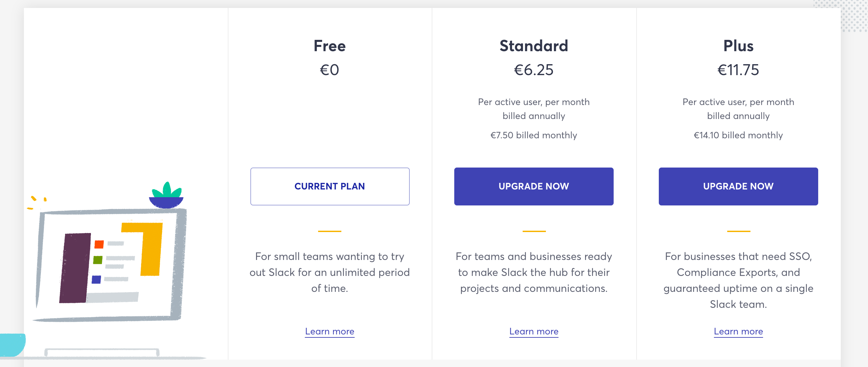Click the €0 Free price
This screenshot has height=367, width=868.
pyautogui.click(x=329, y=70)
